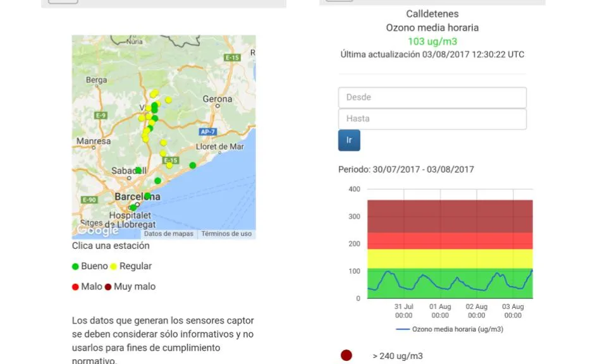This screenshot has width=607, height=364.
Task: Select the lone green marker between Sabadell and coast
Action: point(157,181)
